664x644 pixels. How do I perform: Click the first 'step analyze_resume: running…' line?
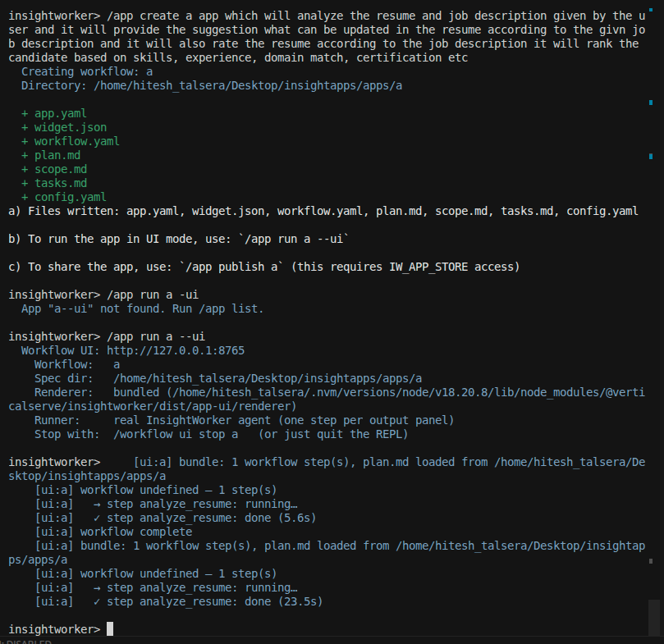tap(166, 505)
